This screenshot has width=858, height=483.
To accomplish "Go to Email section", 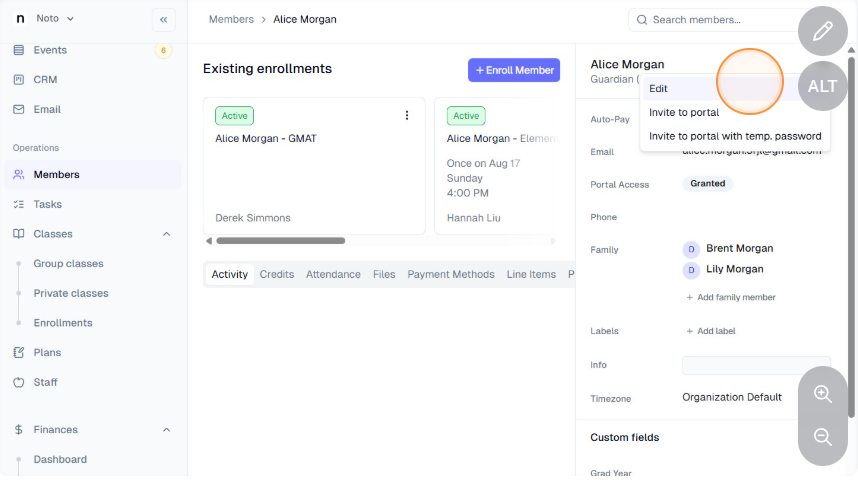I will [47, 109].
